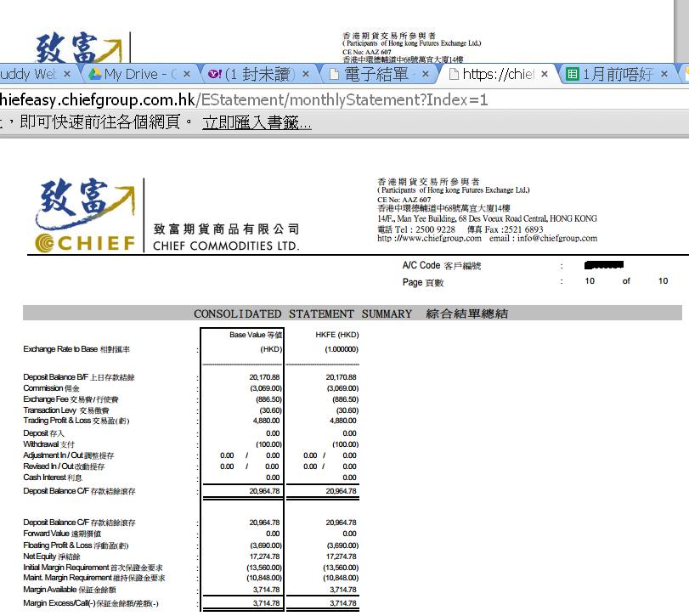This screenshot has width=689, height=616.
Task: Click the Deposit Balance B/F label
Action: click(79, 377)
